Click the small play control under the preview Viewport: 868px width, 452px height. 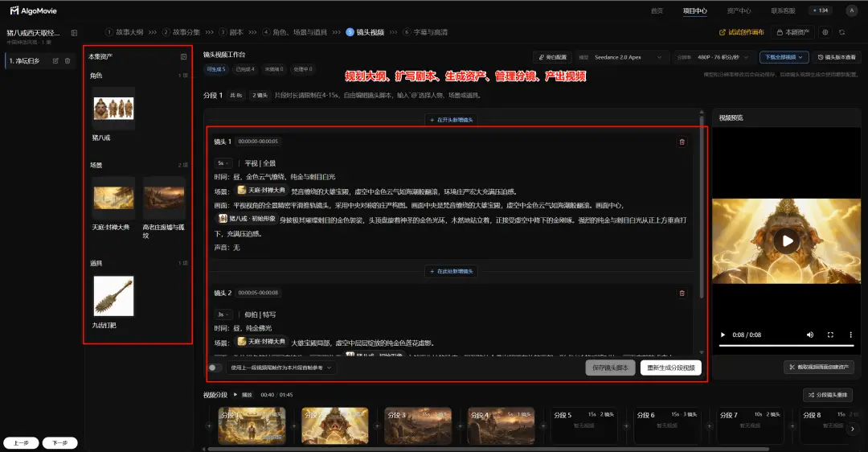coord(723,335)
